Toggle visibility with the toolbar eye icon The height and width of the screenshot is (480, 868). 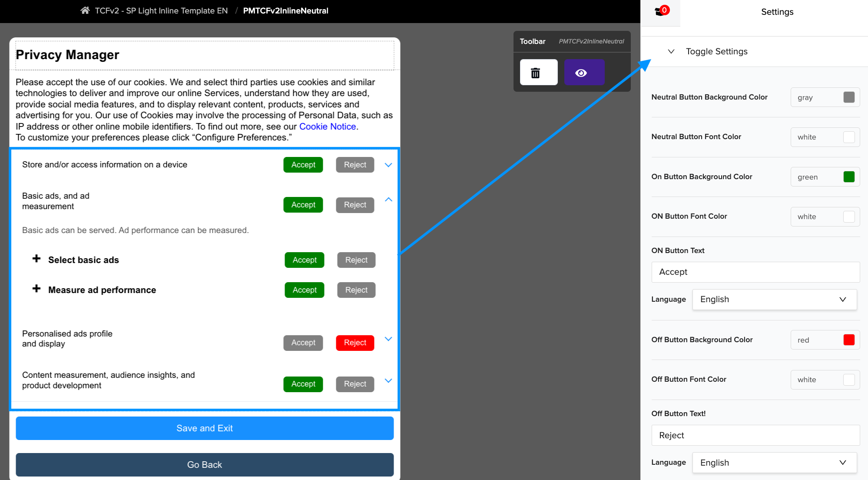click(584, 72)
